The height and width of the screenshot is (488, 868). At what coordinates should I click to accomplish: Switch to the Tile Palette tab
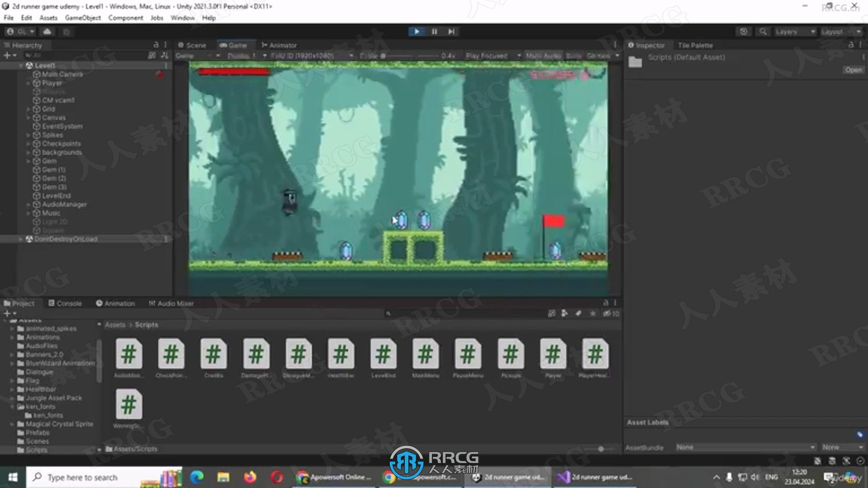pyautogui.click(x=695, y=45)
